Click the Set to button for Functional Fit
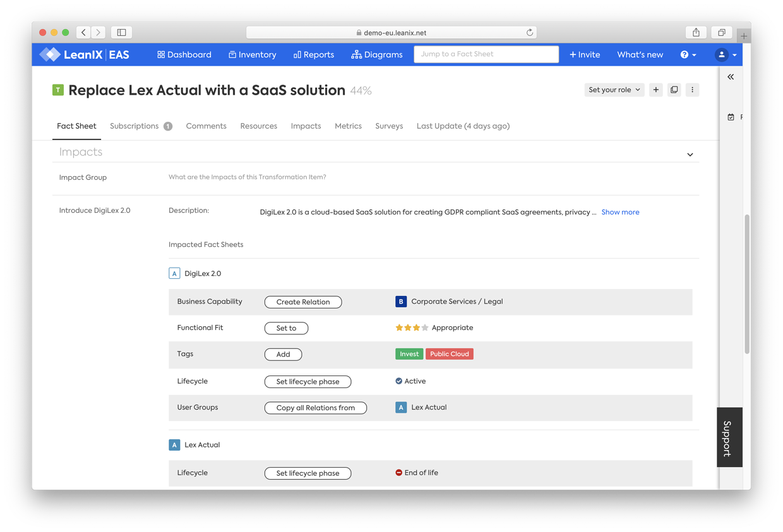Screen dimensions: 783x532 pos(286,328)
